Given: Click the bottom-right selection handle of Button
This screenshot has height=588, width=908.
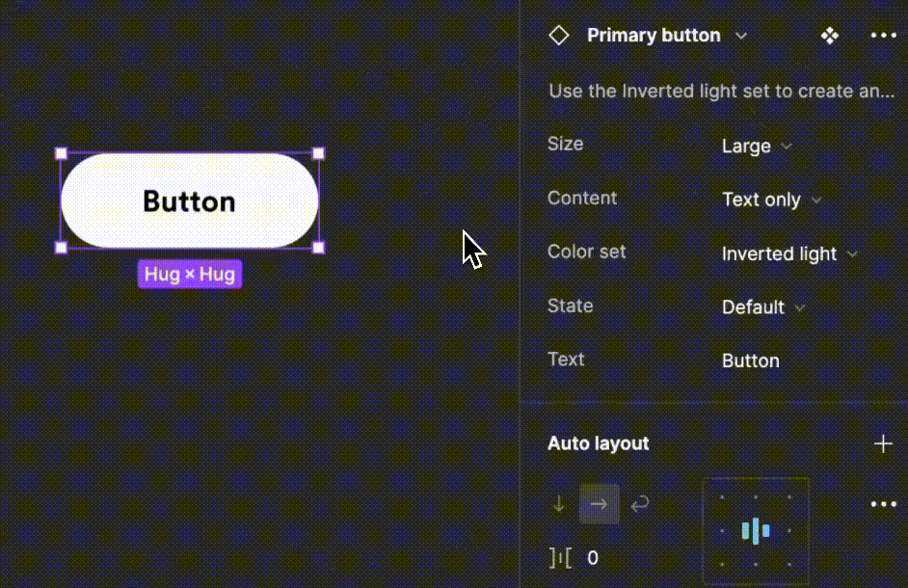Looking at the screenshot, I should point(318,248).
